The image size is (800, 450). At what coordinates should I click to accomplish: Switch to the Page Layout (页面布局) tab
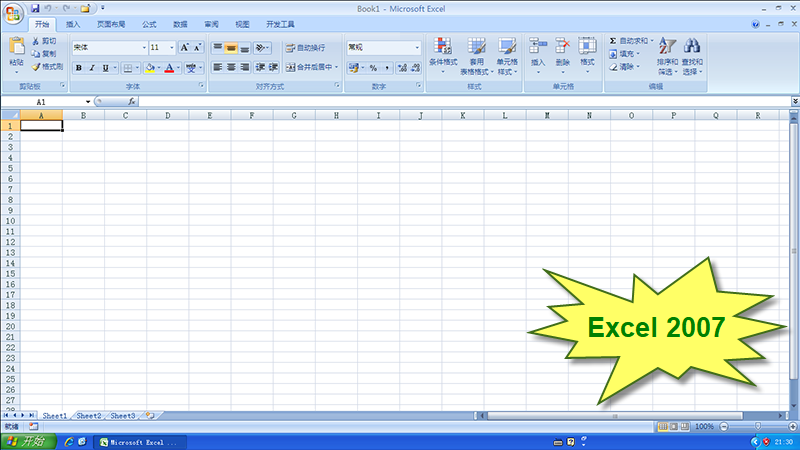pos(111,24)
